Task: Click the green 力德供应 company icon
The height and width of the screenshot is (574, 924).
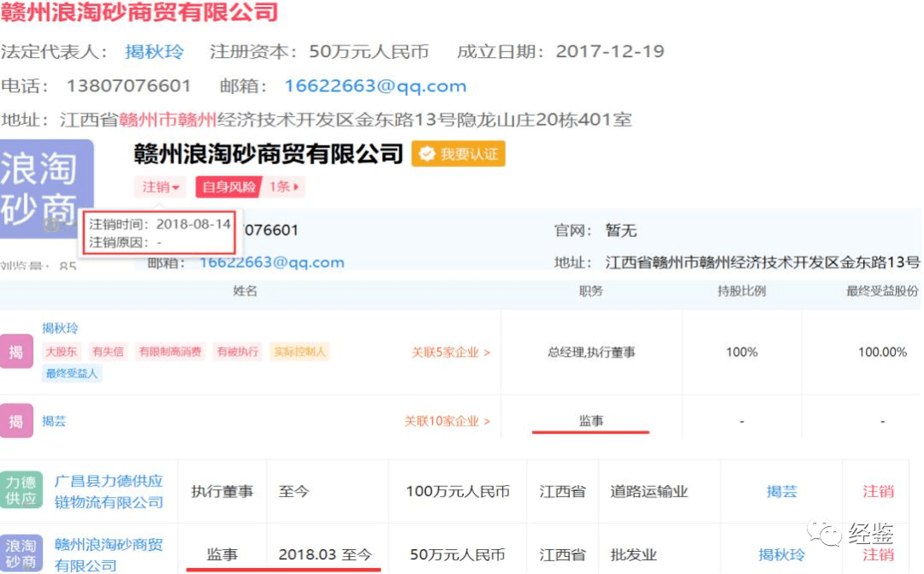Action: (x=21, y=490)
